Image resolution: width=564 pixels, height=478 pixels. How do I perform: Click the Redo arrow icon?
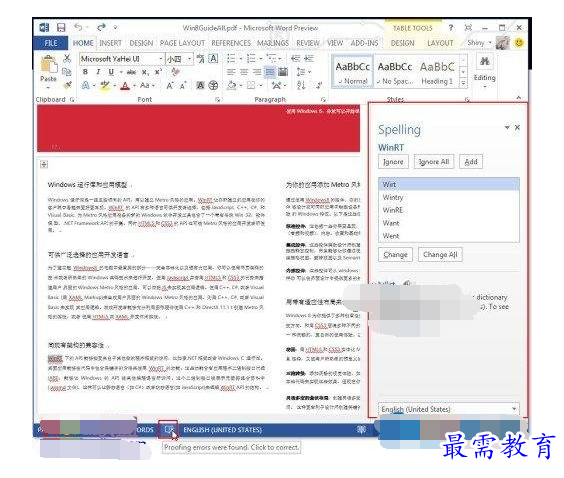(101, 27)
